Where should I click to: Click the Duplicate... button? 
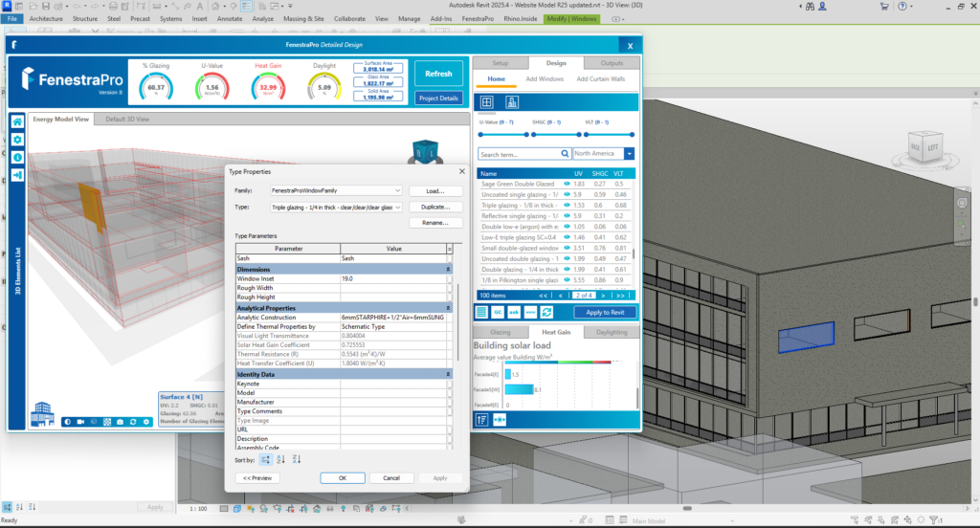(435, 207)
